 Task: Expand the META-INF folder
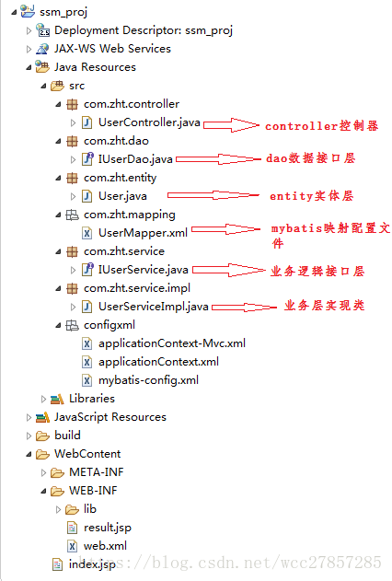point(43,472)
